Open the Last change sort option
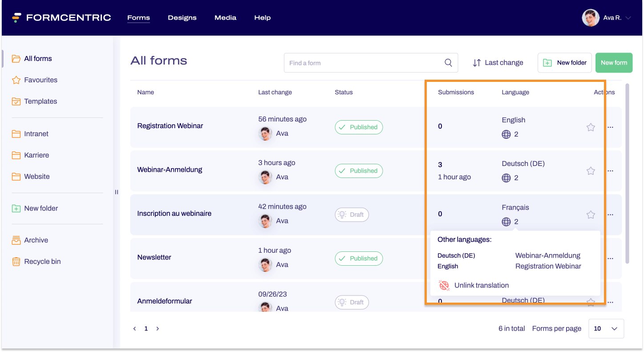644x352 pixels. pos(498,63)
